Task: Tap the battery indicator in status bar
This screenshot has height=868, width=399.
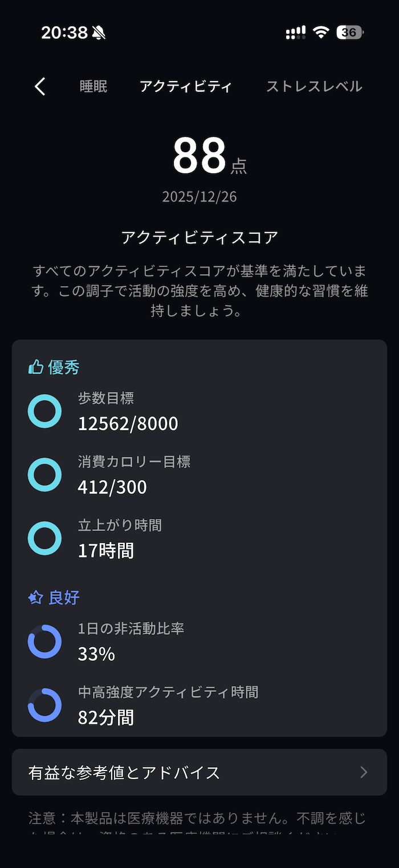Action: coord(349,33)
